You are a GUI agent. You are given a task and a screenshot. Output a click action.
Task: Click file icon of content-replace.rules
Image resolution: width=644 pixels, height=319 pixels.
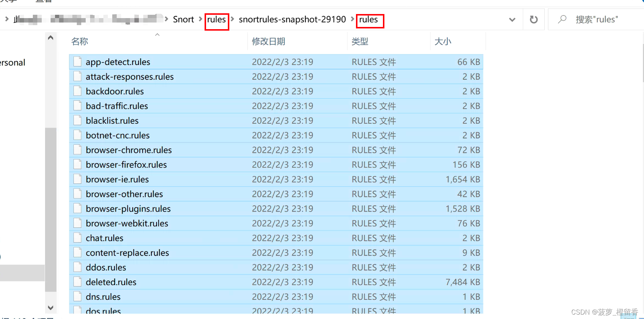[77, 253]
